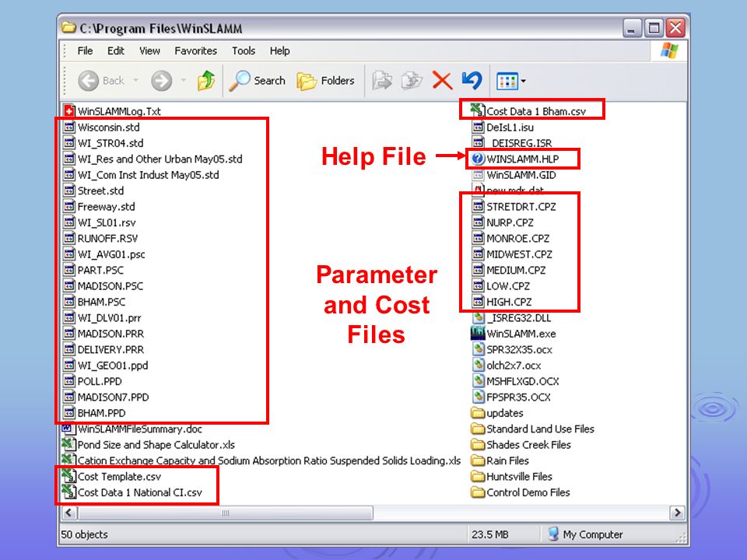Click the Back navigation arrow icon
Screen dimensions: 747x560
[x=88, y=81]
